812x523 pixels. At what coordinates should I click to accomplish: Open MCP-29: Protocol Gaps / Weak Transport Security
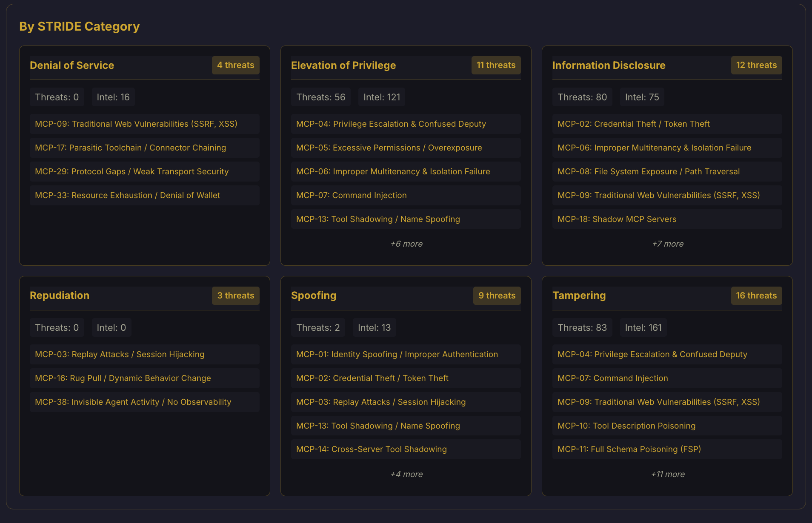[x=145, y=171]
